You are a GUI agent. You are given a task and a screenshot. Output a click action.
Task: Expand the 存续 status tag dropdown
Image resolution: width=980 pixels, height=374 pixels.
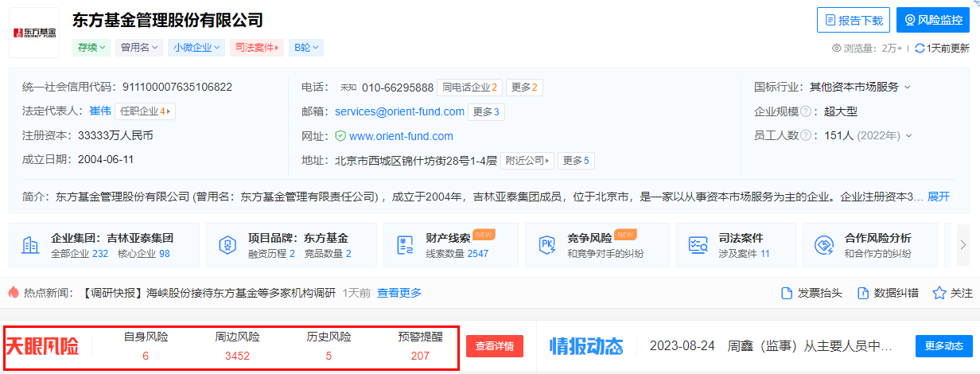pyautogui.click(x=91, y=48)
